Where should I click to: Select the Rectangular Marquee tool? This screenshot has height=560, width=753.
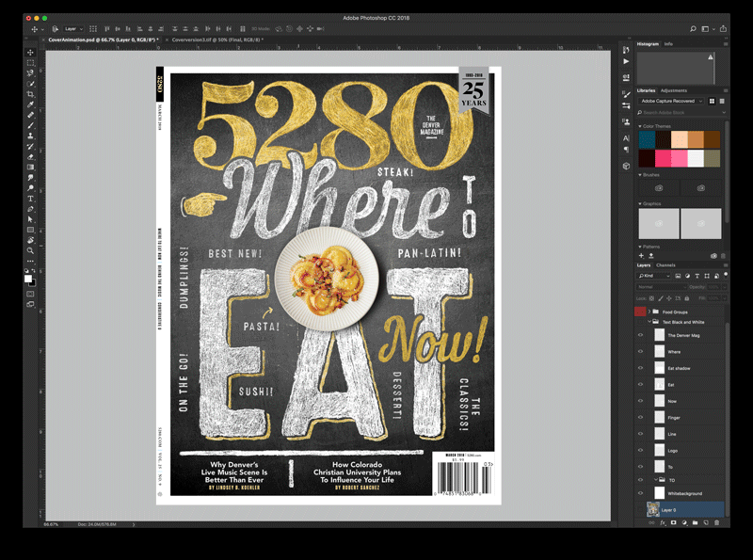(x=30, y=63)
